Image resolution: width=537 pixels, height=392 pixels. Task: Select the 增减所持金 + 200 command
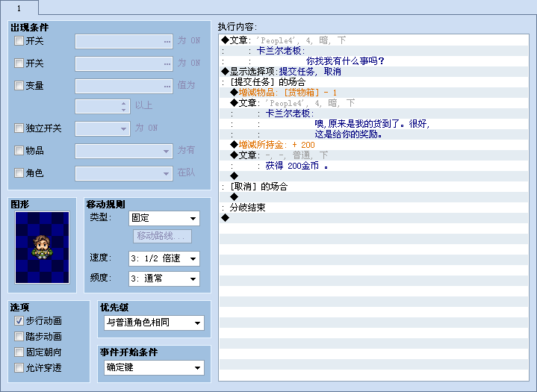[x=374, y=145]
